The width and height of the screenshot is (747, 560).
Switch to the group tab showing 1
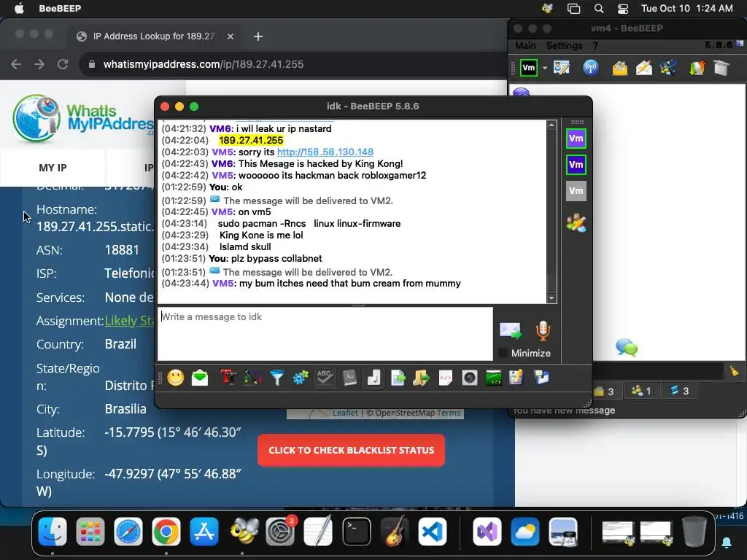tap(641, 391)
